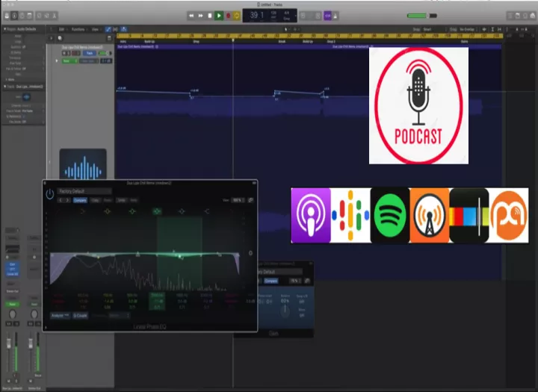Open the List Editors toolbar icon
The image size is (538, 392).
(x=510, y=16)
